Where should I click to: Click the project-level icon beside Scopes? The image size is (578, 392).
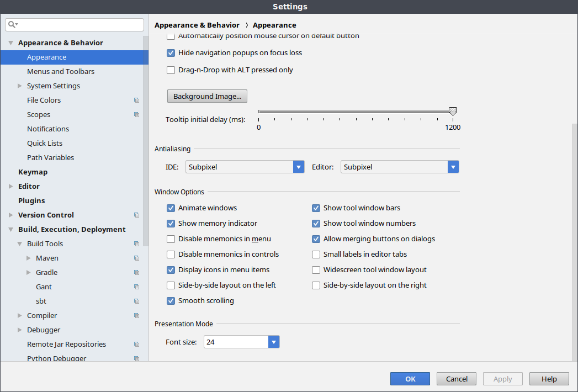click(x=136, y=114)
